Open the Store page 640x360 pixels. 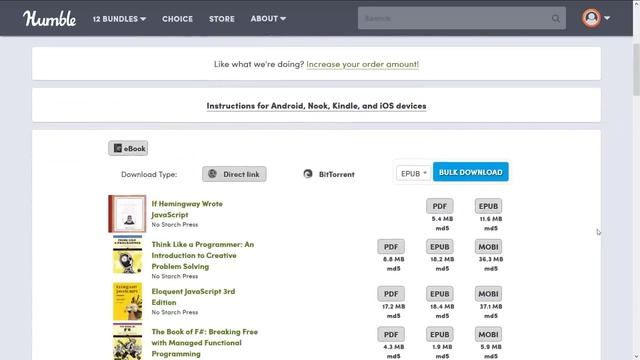[x=222, y=19]
